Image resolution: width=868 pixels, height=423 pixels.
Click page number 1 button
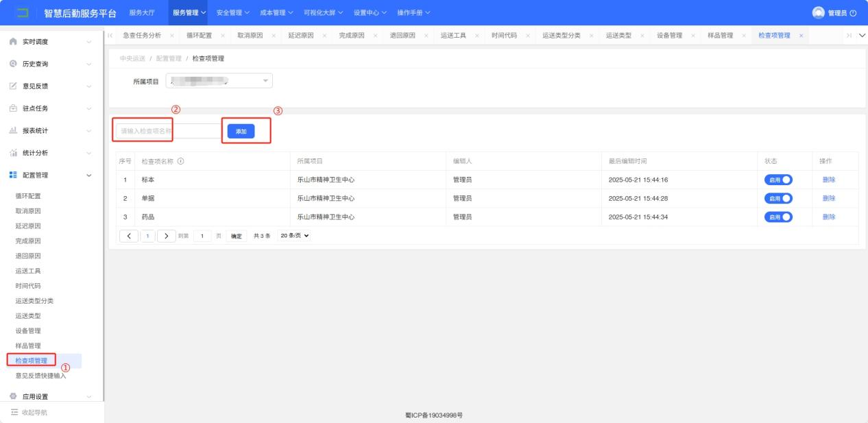tap(147, 236)
